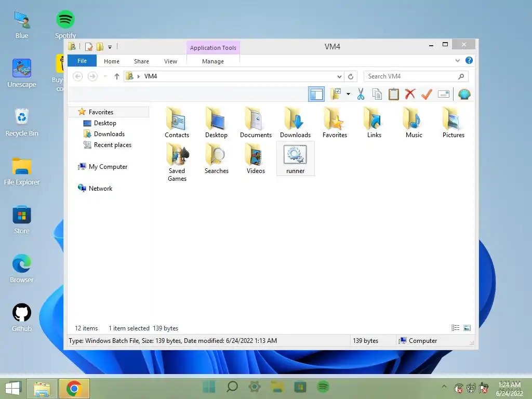Click the new folder icon in title bar
The height and width of the screenshot is (399, 532).
[x=100, y=46]
